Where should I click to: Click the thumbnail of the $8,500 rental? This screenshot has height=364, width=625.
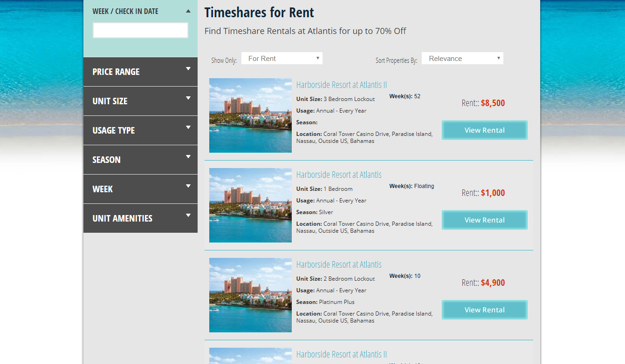pyautogui.click(x=250, y=115)
